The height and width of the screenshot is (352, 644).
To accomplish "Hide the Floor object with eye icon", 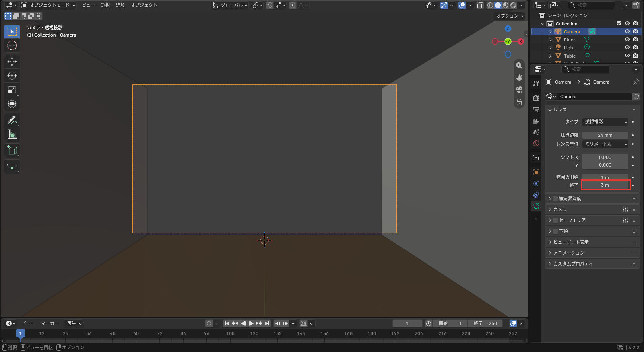I will [627, 39].
